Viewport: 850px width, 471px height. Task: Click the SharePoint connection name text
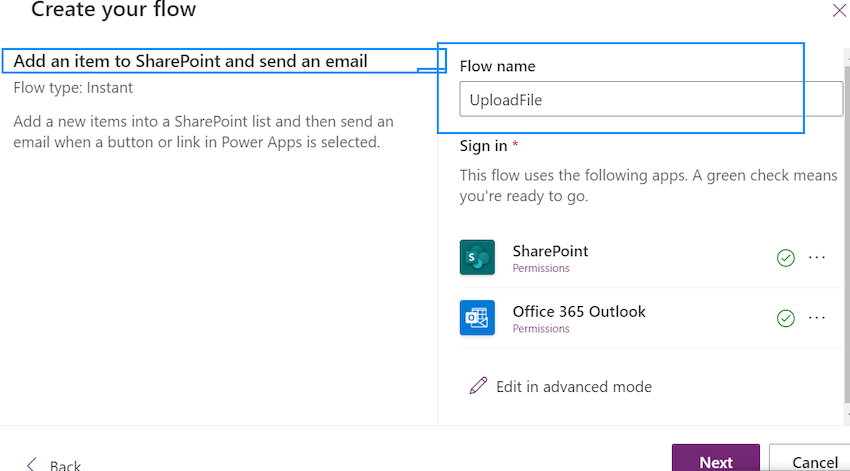[550, 251]
